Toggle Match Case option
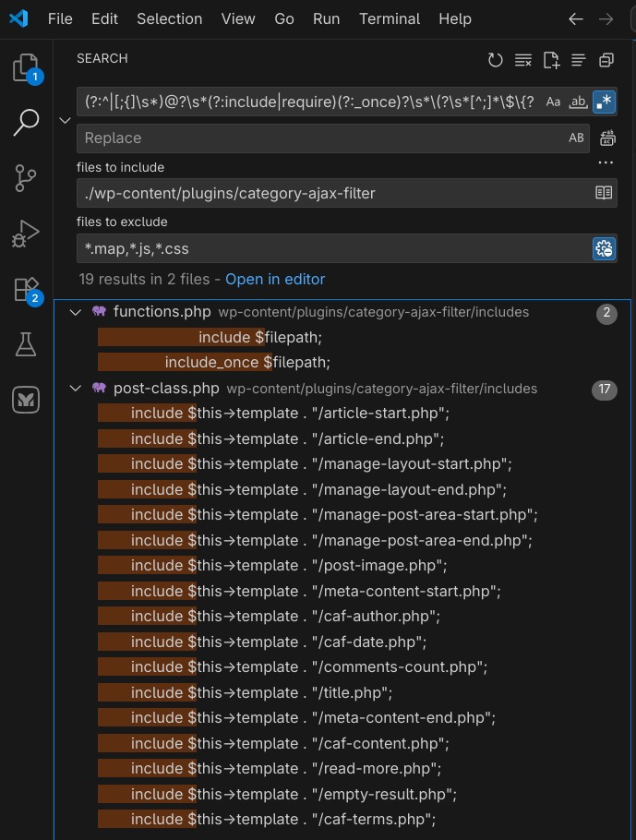This screenshot has height=840, width=636. pyautogui.click(x=553, y=102)
